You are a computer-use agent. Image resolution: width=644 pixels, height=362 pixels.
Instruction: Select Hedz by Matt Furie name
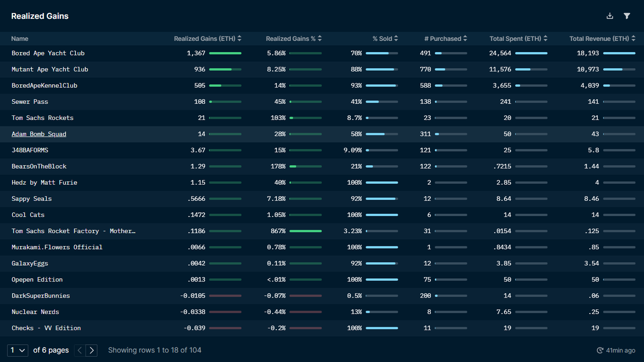pyautogui.click(x=45, y=183)
